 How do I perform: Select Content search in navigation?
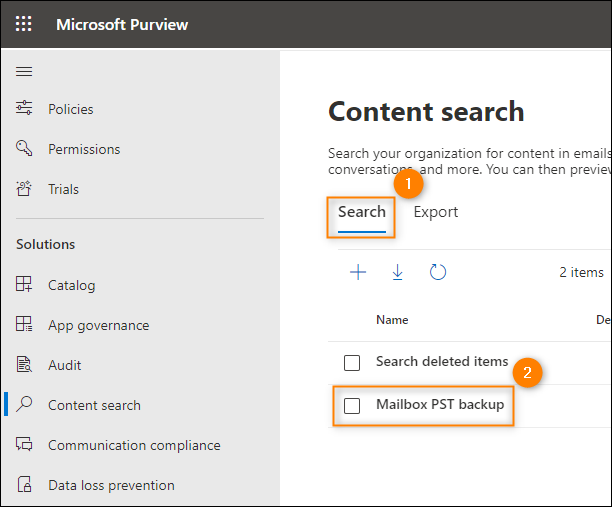tap(94, 405)
